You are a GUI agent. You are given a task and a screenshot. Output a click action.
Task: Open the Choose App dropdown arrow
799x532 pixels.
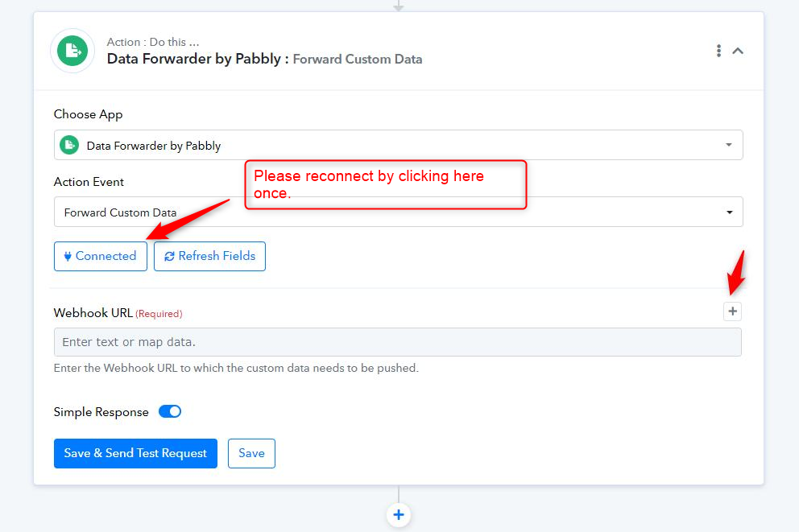click(x=729, y=145)
